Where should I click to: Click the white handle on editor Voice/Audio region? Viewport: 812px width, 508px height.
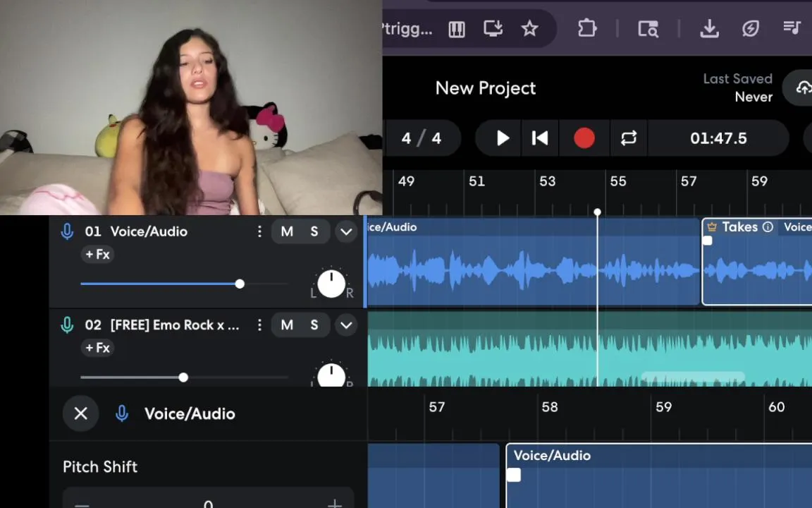pos(514,475)
